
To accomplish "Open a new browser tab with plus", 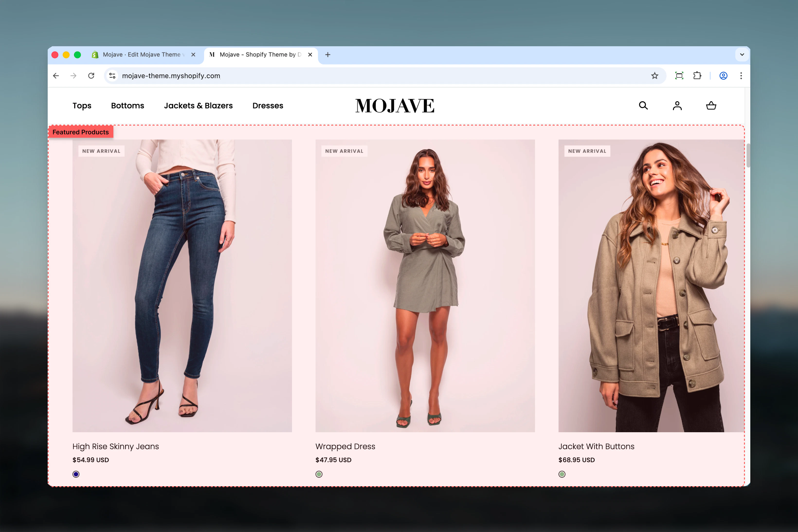I will click(x=328, y=55).
